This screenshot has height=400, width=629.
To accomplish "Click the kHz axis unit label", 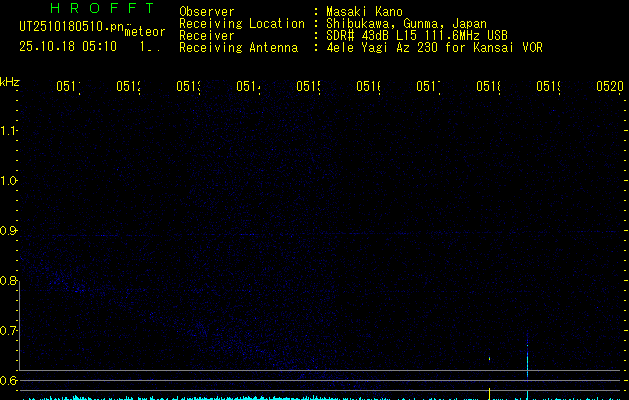I will click(10, 82).
